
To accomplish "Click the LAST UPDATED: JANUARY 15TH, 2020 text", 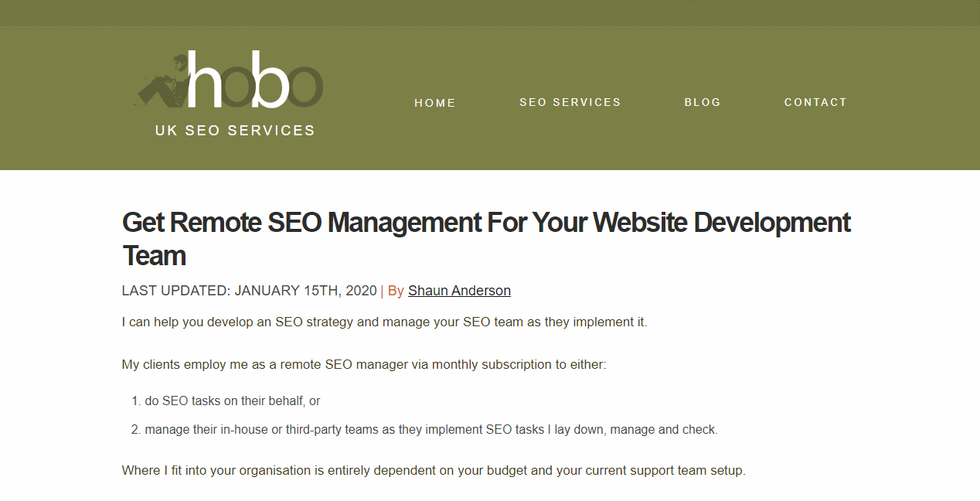I will point(250,291).
